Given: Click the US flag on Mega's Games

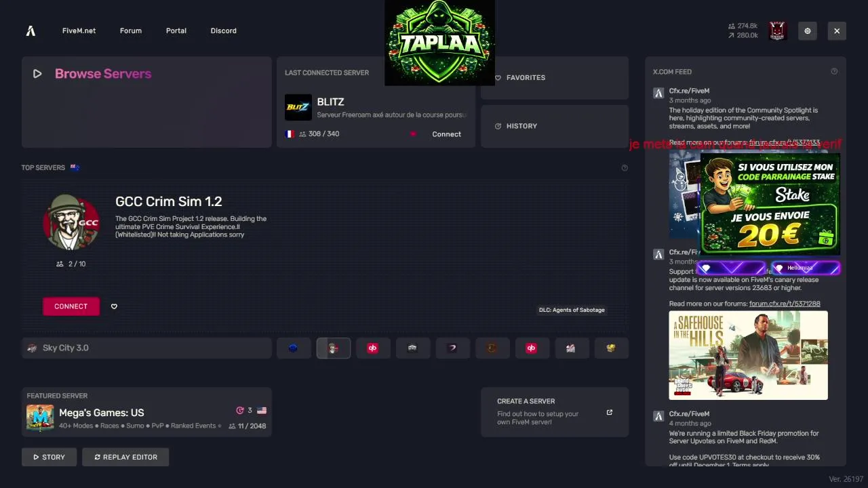Looking at the screenshot, I should pos(262,411).
